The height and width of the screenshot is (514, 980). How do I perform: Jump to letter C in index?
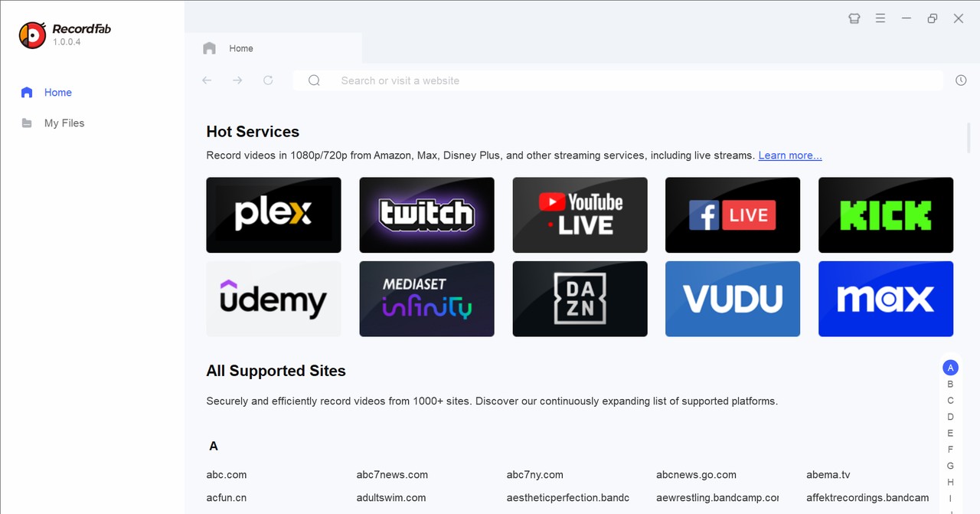tap(950, 401)
